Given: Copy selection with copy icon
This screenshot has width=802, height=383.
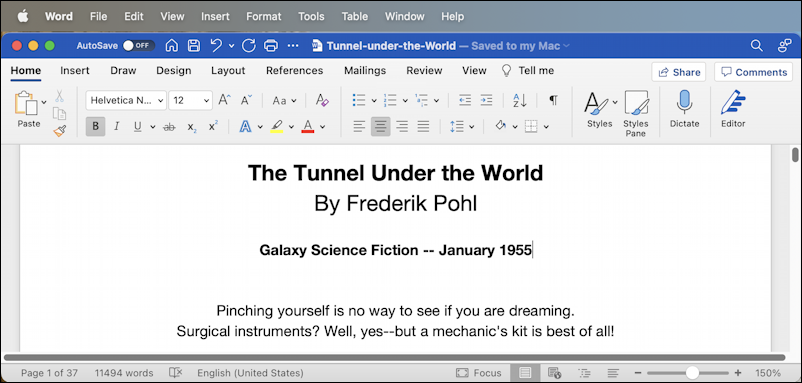Looking at the screenshot, I should (59, 114).
